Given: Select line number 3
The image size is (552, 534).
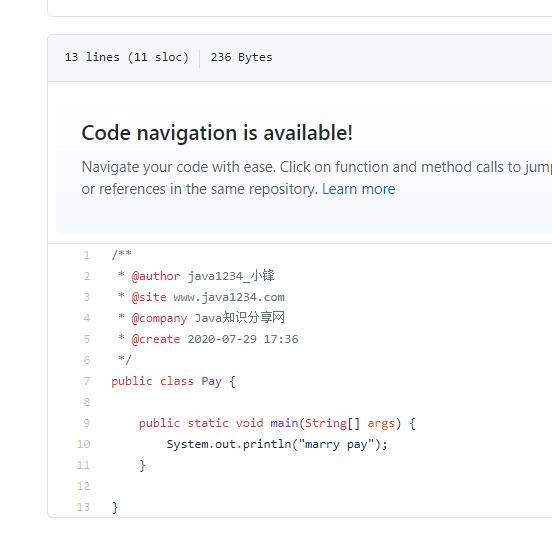Looking at the screenshot, I should tap(87, 297).
